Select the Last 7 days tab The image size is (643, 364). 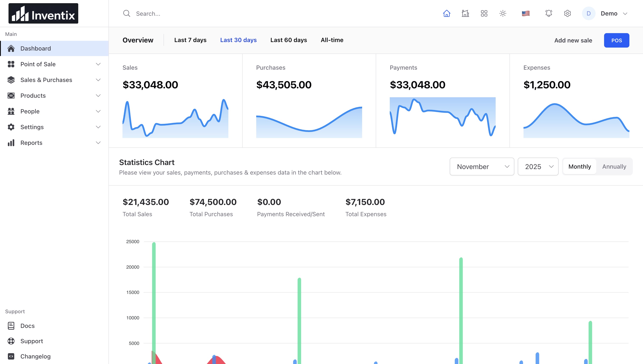pyautogui.click(x=190, y=40)
